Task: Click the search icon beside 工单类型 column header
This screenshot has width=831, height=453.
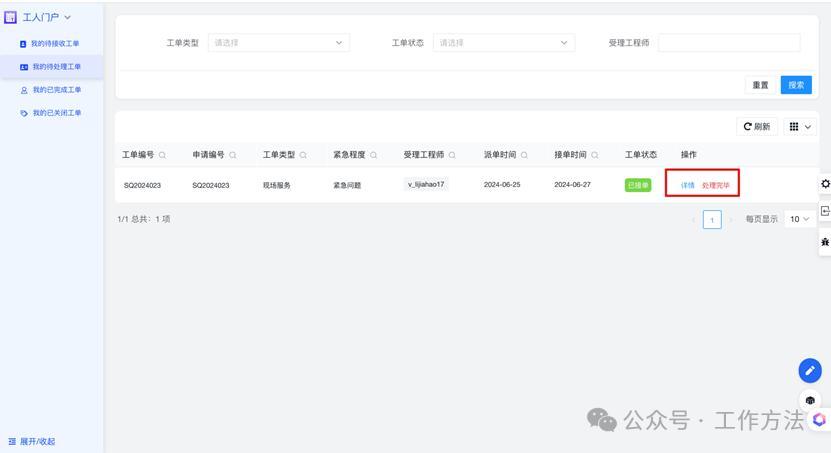Action: click(303, 155)
